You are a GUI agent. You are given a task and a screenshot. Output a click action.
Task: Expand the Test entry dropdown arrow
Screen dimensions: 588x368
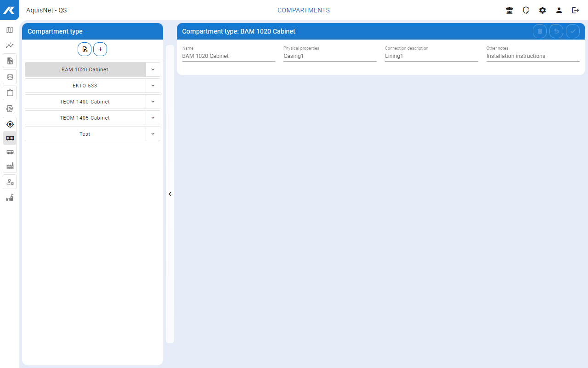click(153, 134)
